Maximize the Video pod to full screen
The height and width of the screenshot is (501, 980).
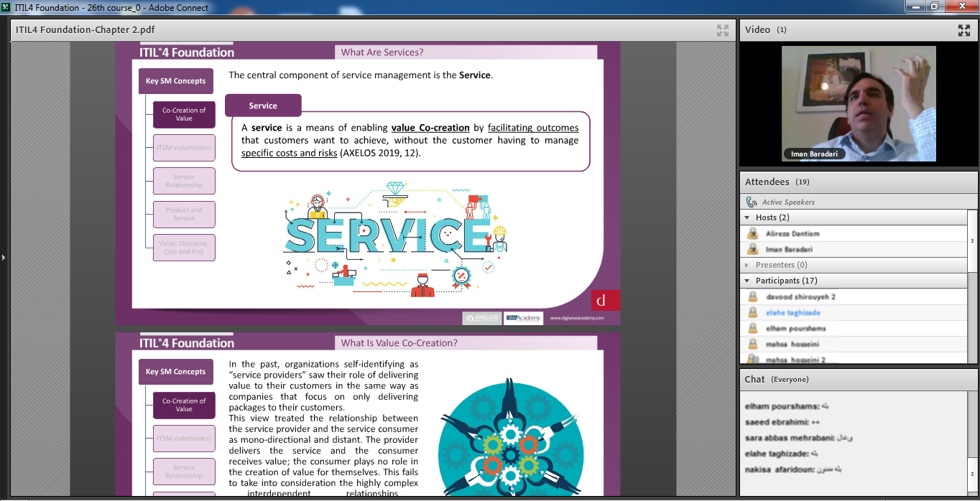[x=963, y=30]
